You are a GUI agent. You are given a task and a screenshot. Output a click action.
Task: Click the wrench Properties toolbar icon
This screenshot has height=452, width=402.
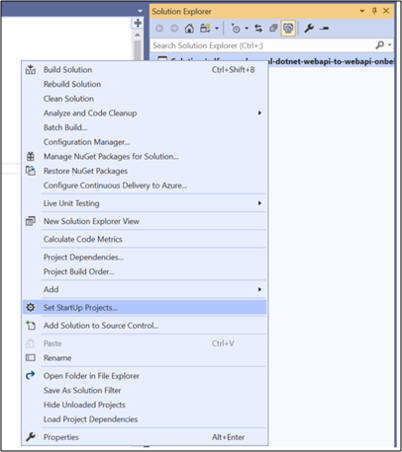coord(309,28)
